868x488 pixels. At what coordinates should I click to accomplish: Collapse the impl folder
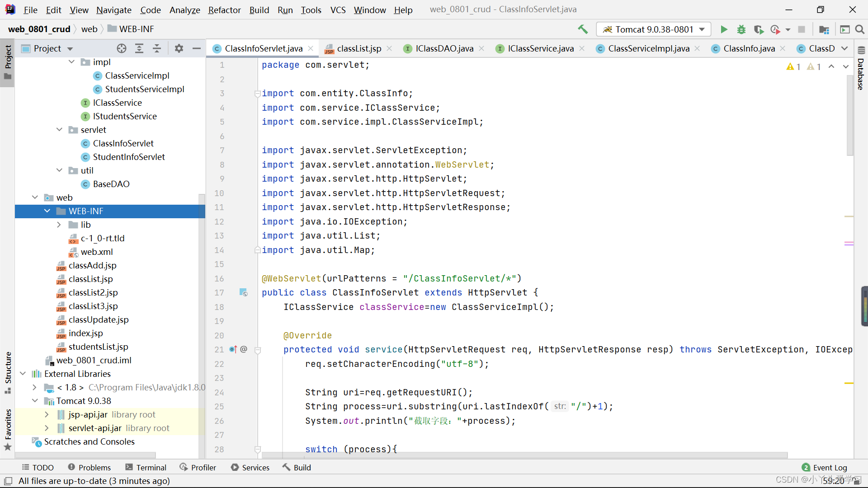click(x=71, y=62)
